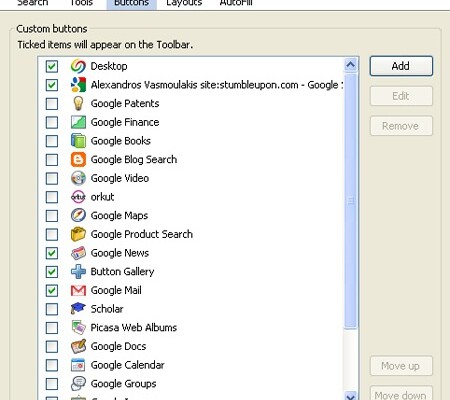Click the Alexandros Vasmoulakis Google search icon

click(x=78, y=85)
